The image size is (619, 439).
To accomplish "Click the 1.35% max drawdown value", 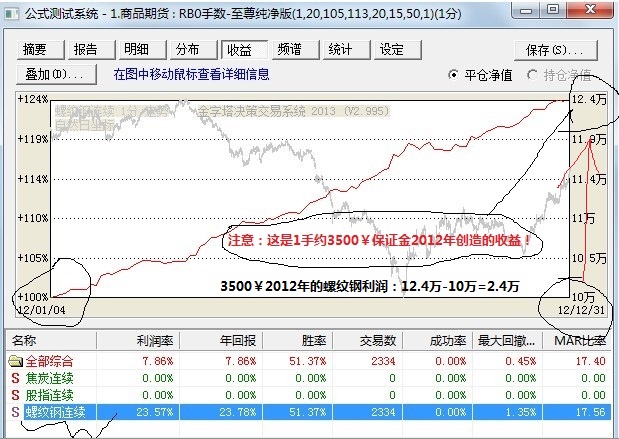I will (x=521, y=412).
